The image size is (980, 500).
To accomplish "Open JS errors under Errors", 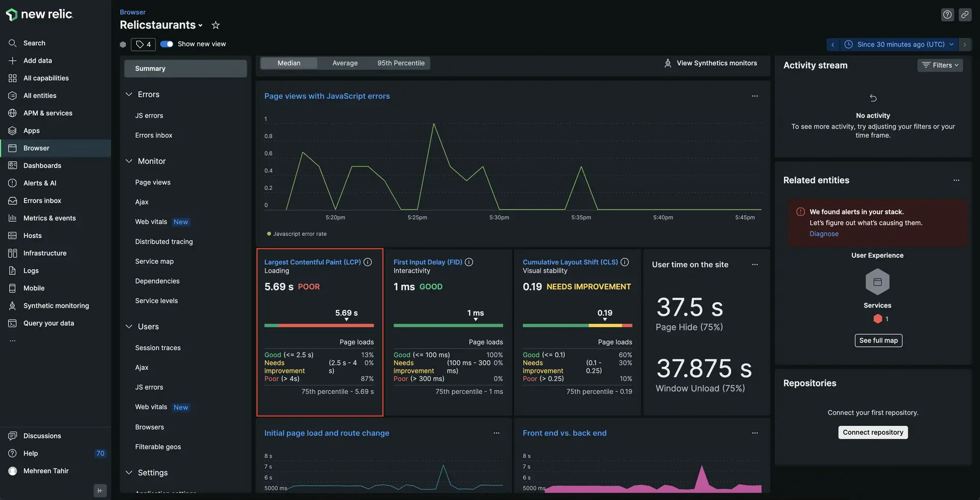I will 149,116.
